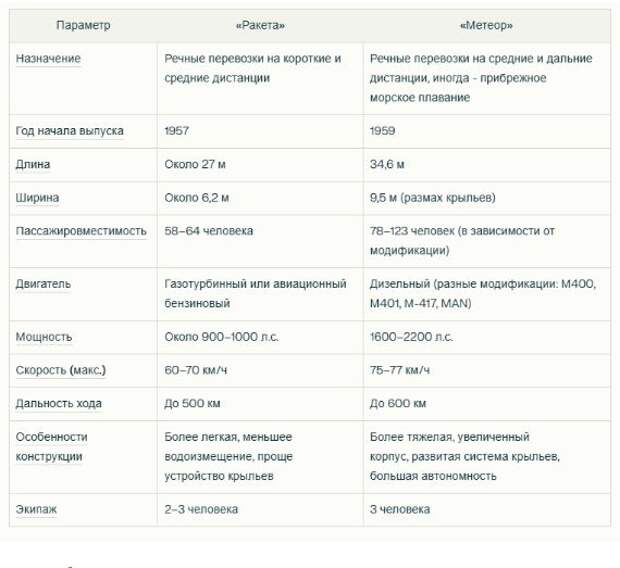Image resolution: width=620 pixels, height=568 pixels.
Task: Click the 1957 year cell
Action: click(x=176, y=131)
